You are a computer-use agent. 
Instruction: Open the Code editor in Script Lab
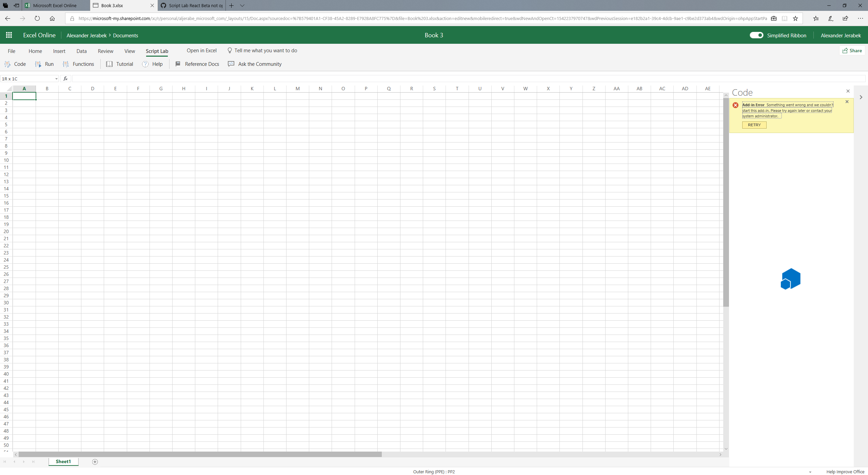(x=15, y=64)
